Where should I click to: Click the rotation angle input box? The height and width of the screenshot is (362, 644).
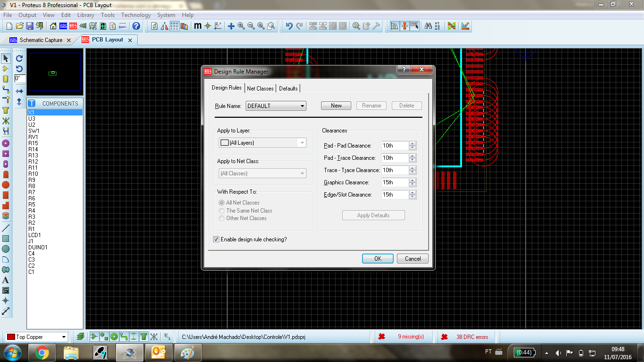click(x=20, y=78)
